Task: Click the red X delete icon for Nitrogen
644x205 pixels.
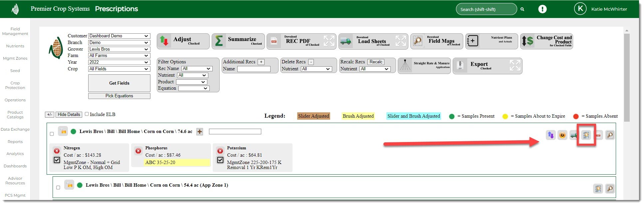Action: [x=57, y=151]
